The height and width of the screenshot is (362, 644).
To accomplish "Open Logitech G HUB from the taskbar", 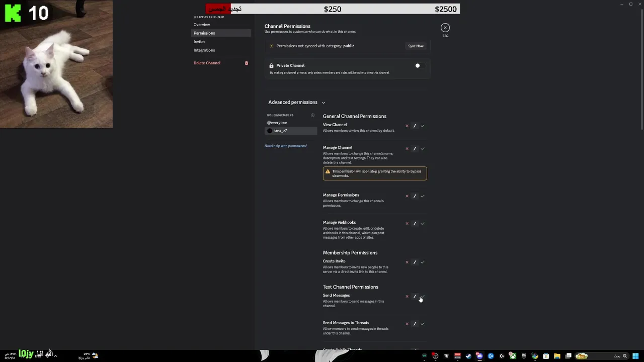I will pos(502,356).
